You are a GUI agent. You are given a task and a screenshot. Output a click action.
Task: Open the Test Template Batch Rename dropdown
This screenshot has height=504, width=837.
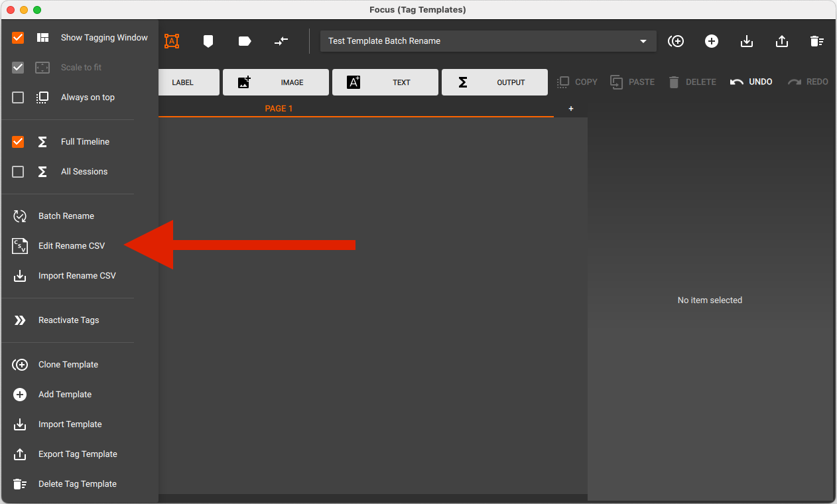pyautogui.click(x=488, y=41)
